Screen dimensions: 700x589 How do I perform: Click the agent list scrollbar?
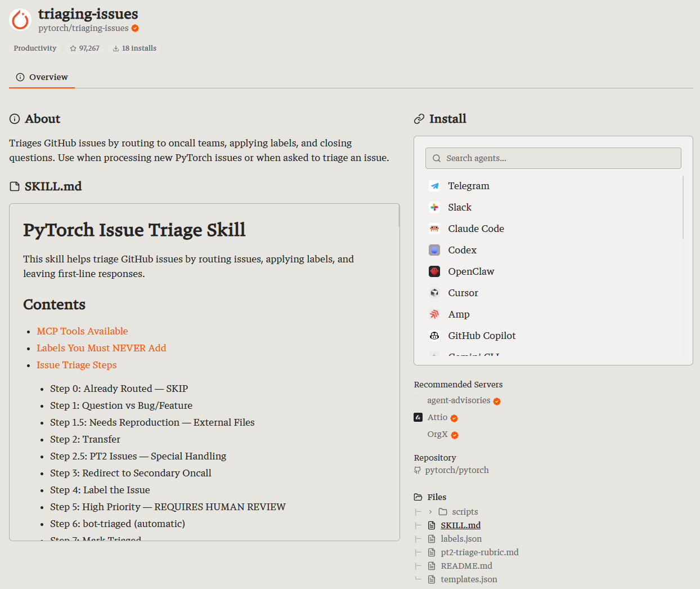[683, 207]
